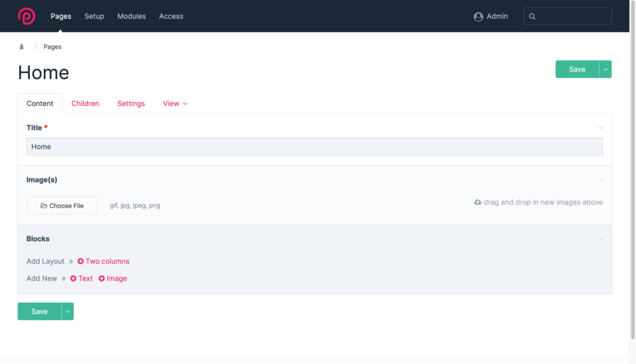This screenshot has height=364, width=636.
Task: Open the Setup menu
Action: (x=94, y=17)
